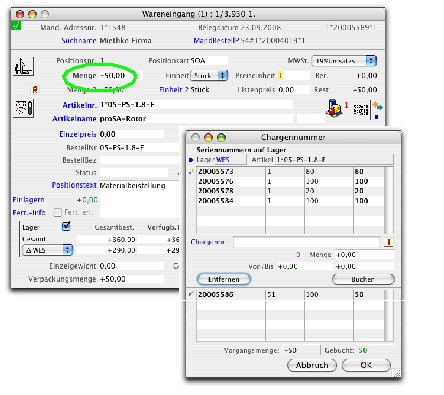Click the red exclamation icon beside Chargennr. field
444x395 pixels.
click(x=389, y=242)
